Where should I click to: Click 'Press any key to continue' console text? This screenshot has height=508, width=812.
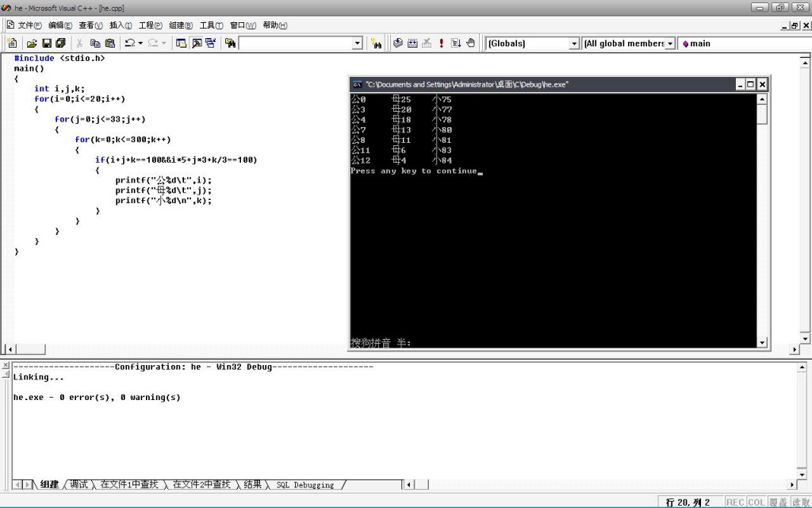tap(413, 171)
